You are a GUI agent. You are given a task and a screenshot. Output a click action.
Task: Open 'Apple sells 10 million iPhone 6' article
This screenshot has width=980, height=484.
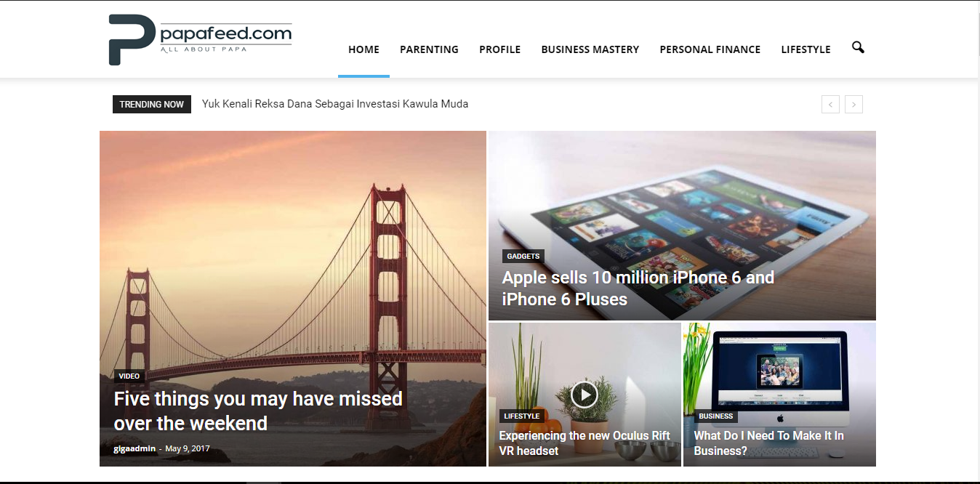638,288
